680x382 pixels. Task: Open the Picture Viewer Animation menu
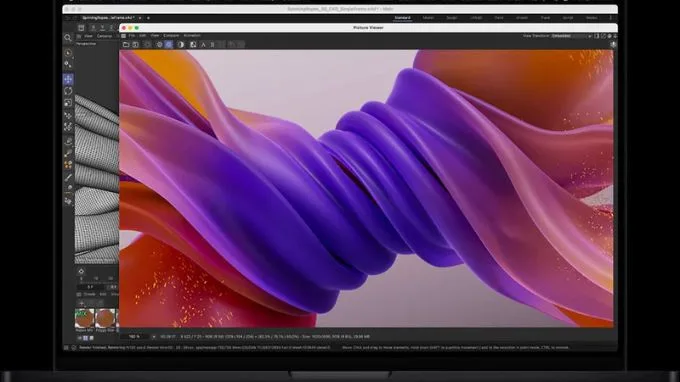point(192,36)
